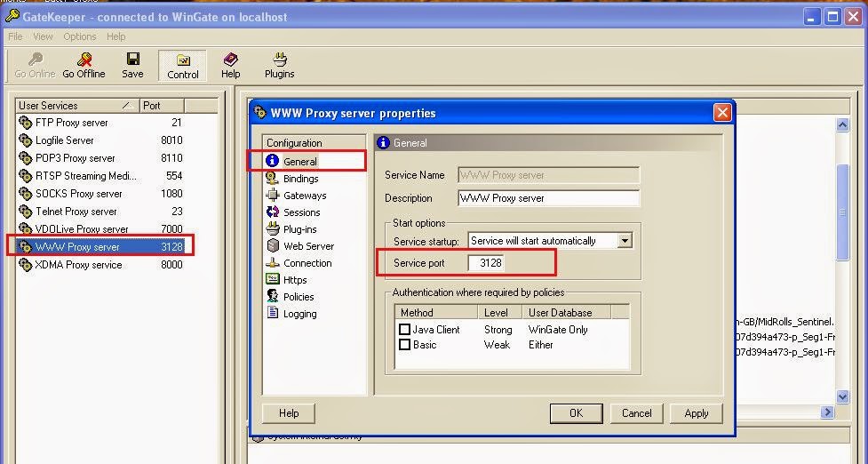Click the Connection icon in Configuration list

pyautogui.click(x=272, y=262)
